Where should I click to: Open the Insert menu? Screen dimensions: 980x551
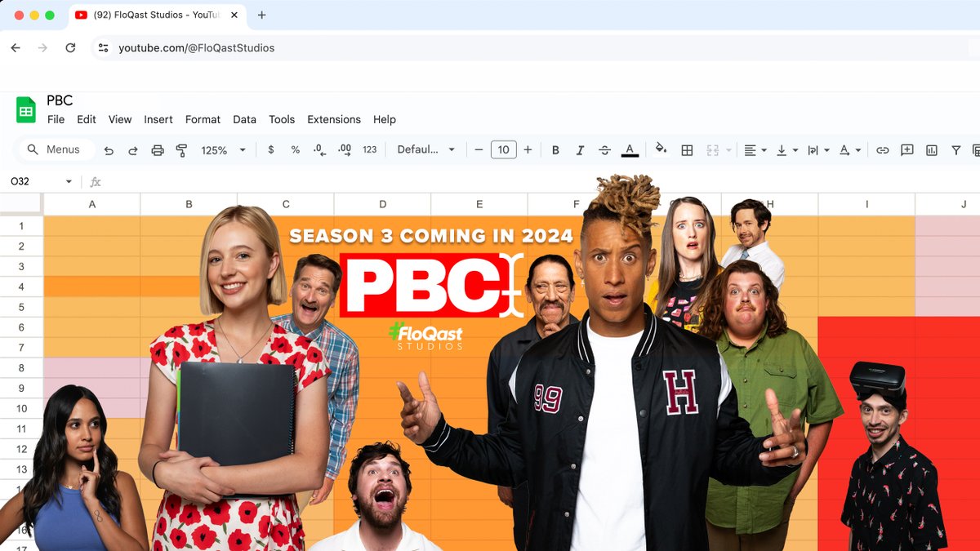[x=158, y=119]
